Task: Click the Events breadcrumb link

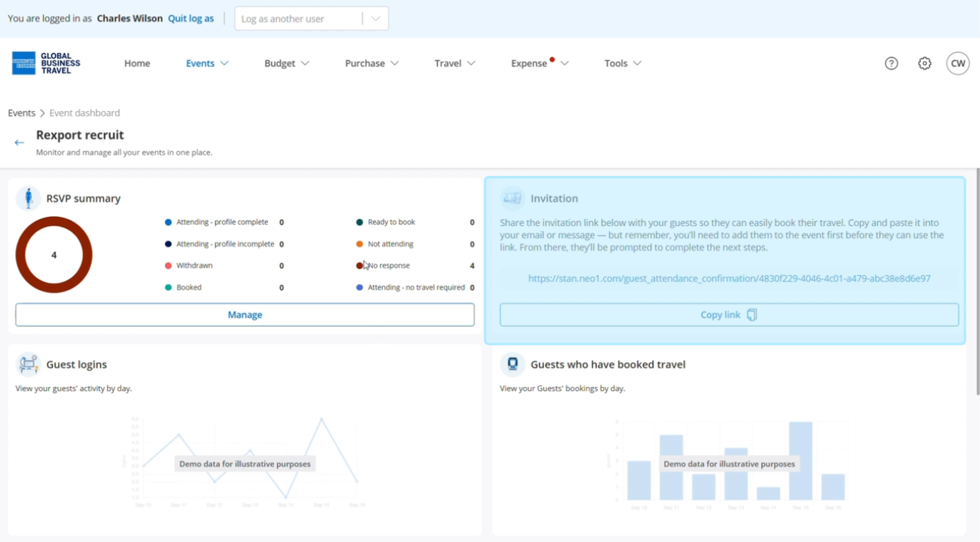Action: pos(21,113)
